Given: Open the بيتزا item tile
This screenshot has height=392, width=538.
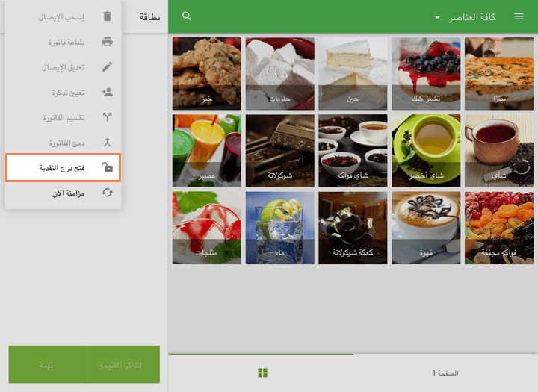Looking at the screenshot, I should [x=498, y=73].
